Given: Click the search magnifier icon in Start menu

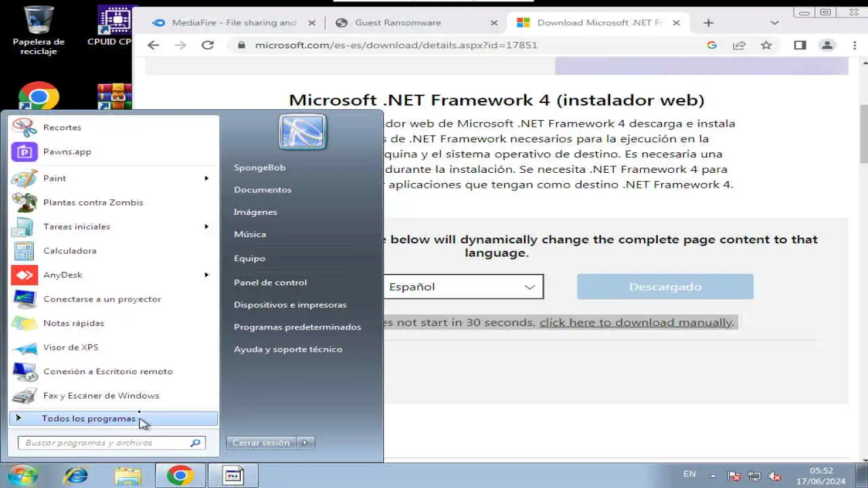Looking at the screenshot, I should click(195, 443).
